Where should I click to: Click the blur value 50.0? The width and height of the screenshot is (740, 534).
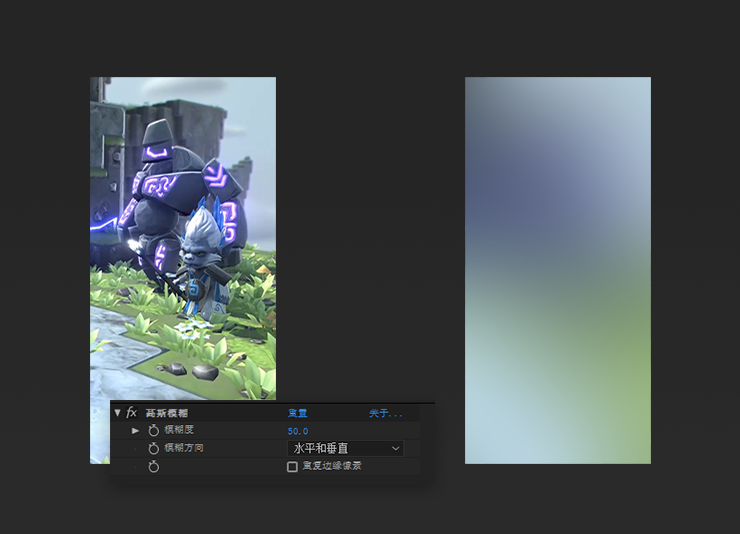click(298, 431)
